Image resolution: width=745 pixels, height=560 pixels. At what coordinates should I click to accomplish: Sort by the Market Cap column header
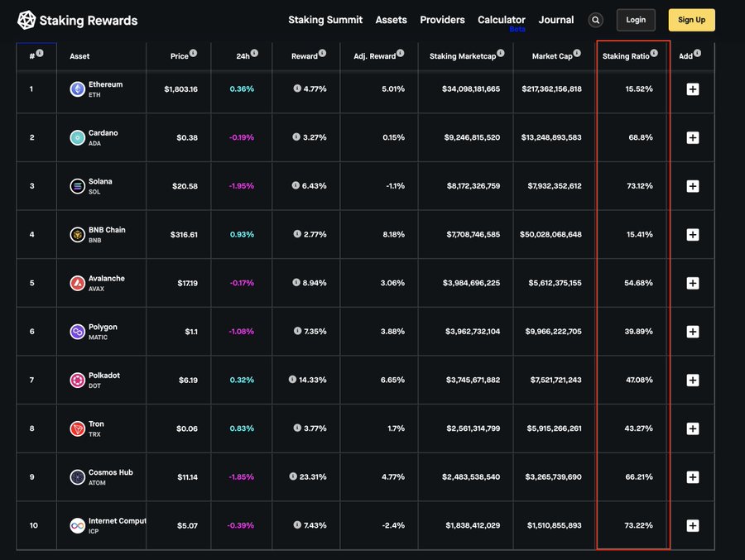(552, 56)
